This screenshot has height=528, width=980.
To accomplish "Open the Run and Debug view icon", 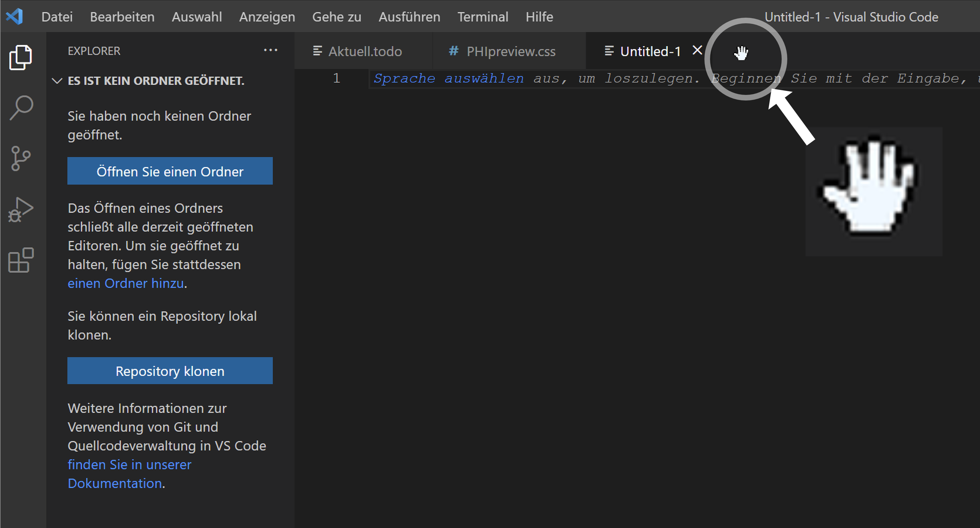I will (x=20, y=209).
